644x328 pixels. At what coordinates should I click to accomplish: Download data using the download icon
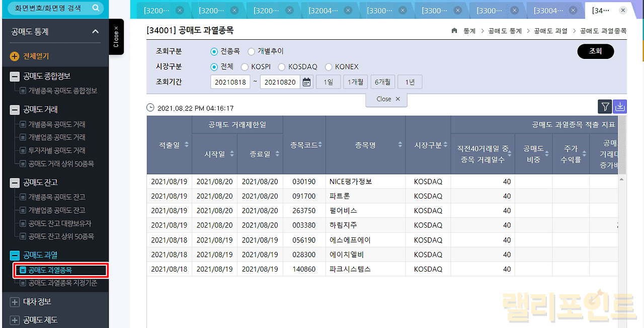tap(620, 106)
